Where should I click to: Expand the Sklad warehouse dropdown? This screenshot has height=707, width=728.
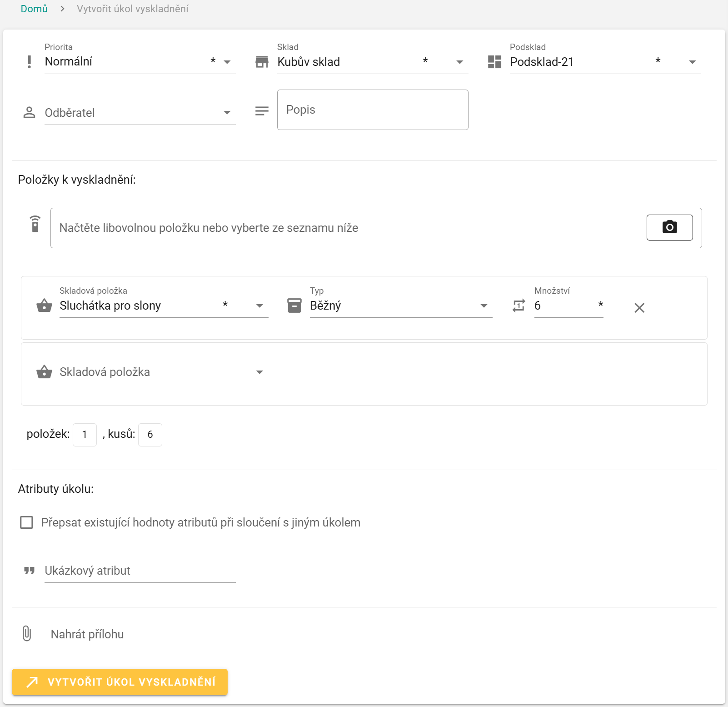(x=459, y=62)
